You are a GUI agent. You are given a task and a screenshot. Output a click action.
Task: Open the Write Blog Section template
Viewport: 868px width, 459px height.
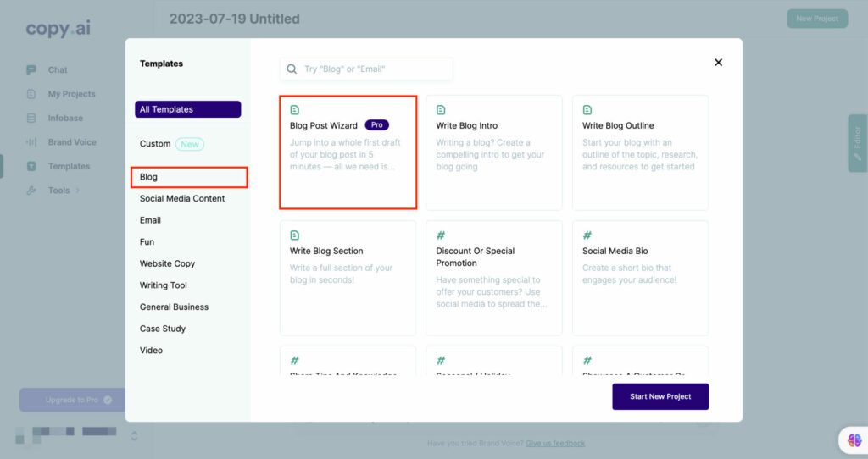[x=348, y=278]
